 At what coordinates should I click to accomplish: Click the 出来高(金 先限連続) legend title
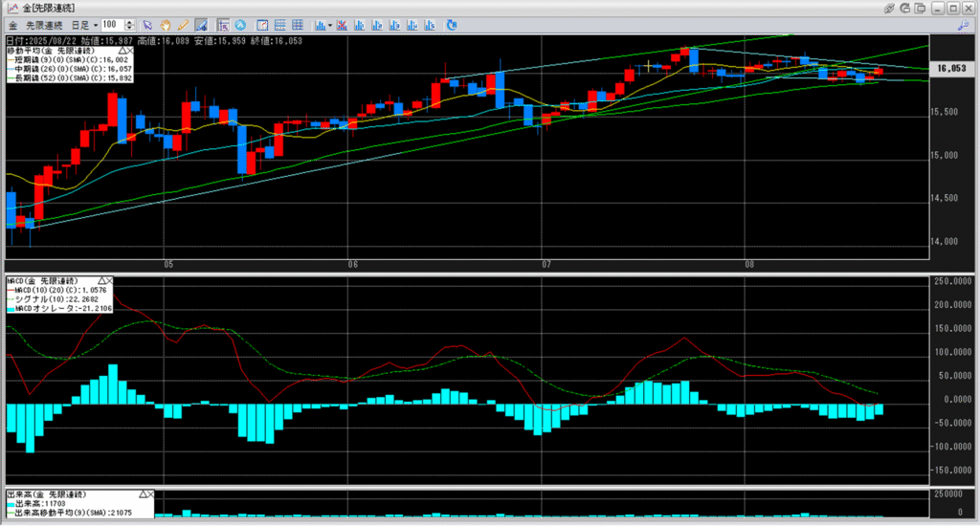47,494
